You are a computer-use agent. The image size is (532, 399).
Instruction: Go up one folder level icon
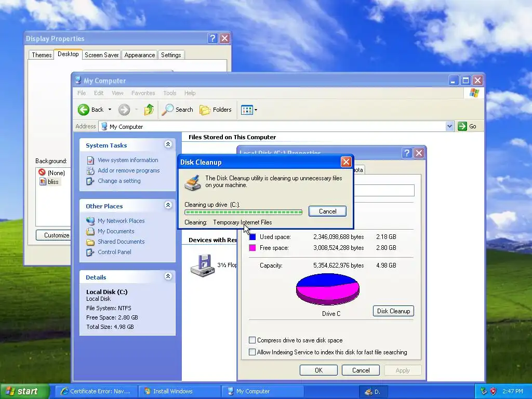[149, 110]
